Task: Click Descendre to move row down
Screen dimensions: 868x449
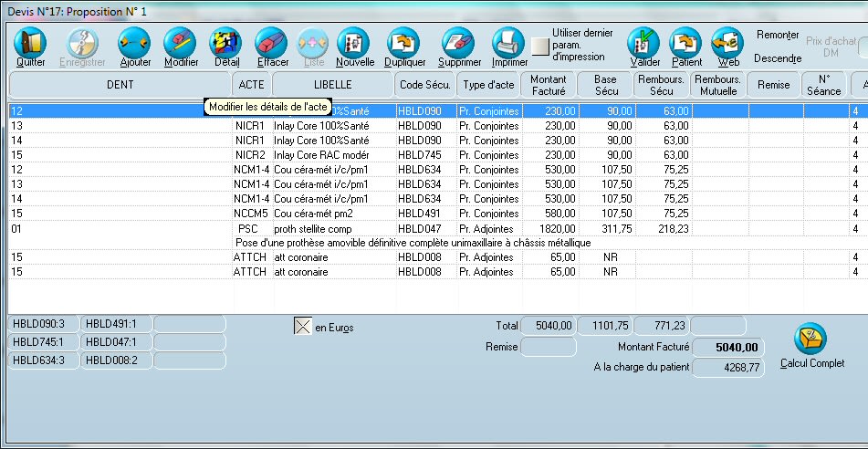Action: 777,57
